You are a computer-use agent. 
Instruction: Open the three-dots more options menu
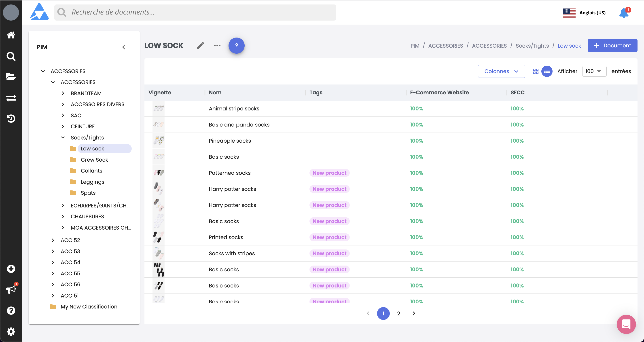(217, 46)
